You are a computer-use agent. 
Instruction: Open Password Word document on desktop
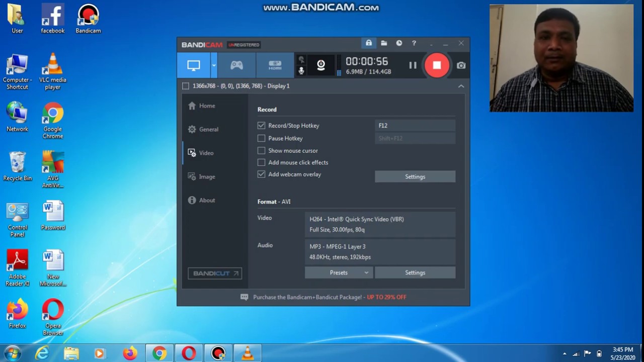53,216
